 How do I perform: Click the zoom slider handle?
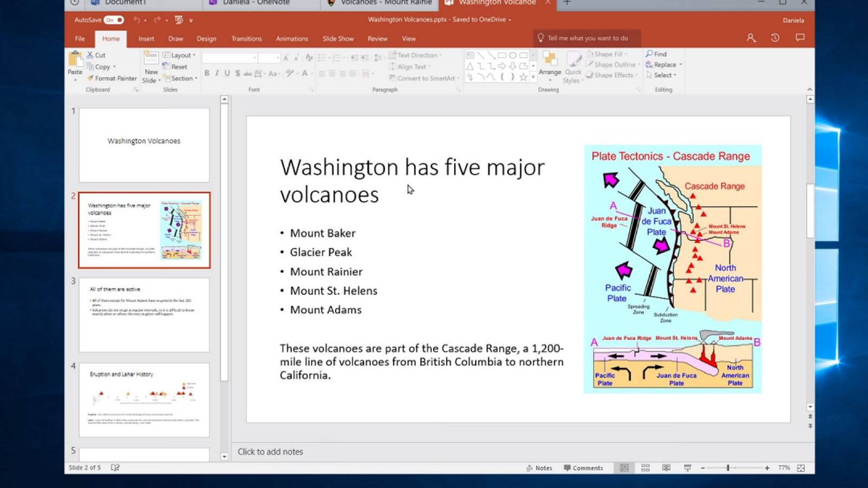point(728,468)
